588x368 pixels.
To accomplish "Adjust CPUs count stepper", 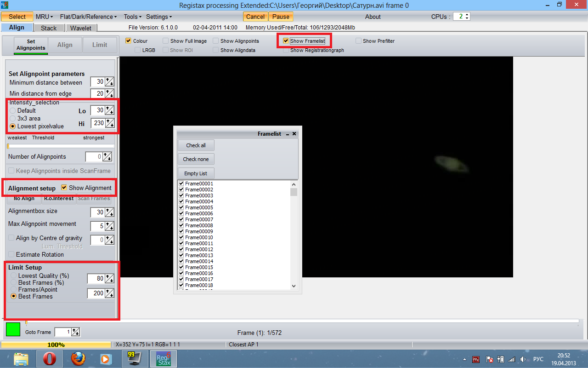I will pos(467,17).
